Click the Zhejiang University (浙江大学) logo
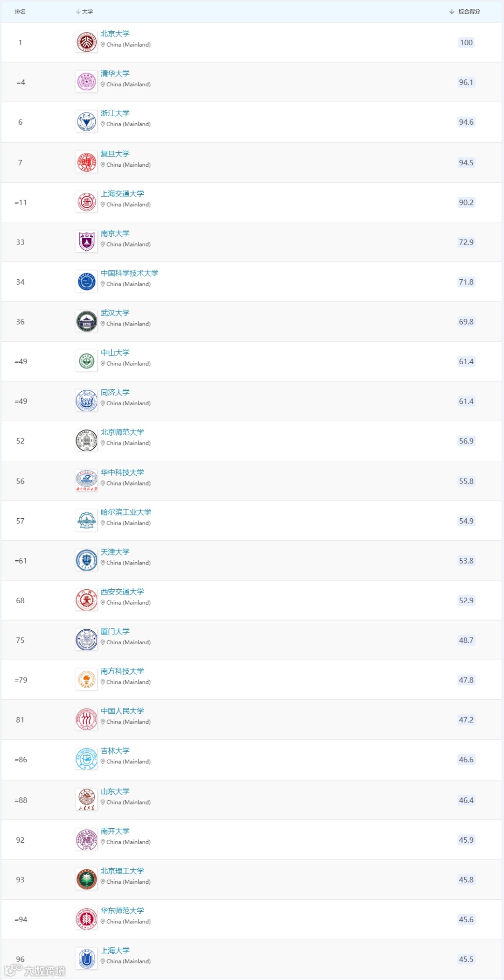The width and height of the screenshot is (504, 980). (x=86, y=122)
